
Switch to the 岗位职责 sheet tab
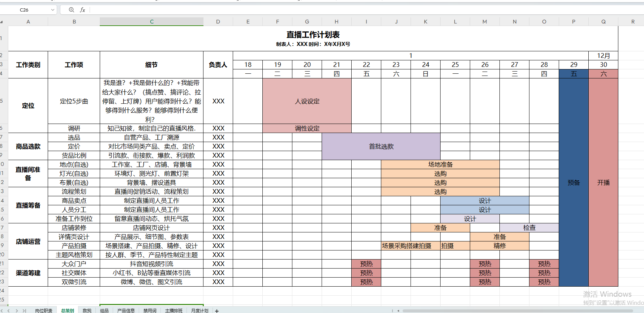(x=44, y=310)
